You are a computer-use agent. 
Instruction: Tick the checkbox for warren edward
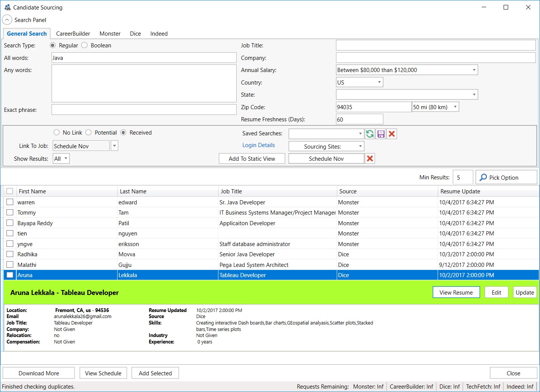(x=10, y=202)
